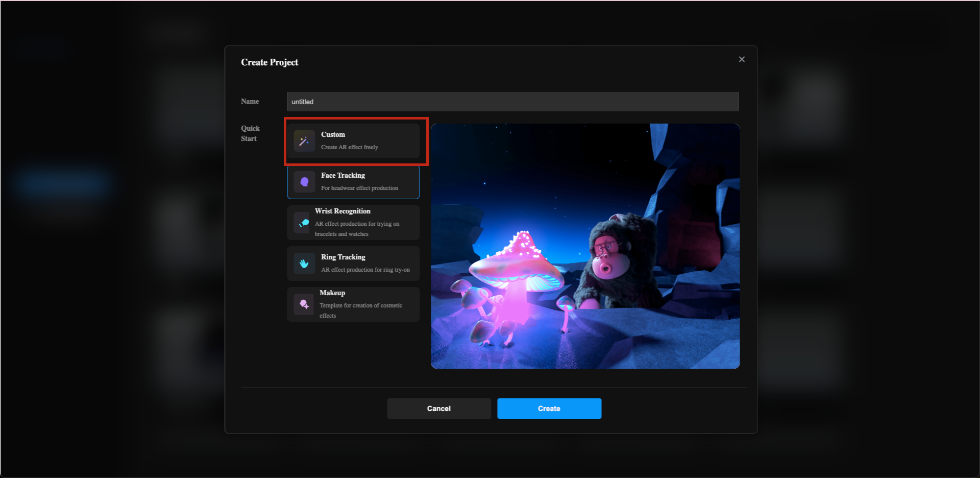The width and height of the screenshot is (980, 478).
Task: Close the Create Project dialog
Action: 742,59
